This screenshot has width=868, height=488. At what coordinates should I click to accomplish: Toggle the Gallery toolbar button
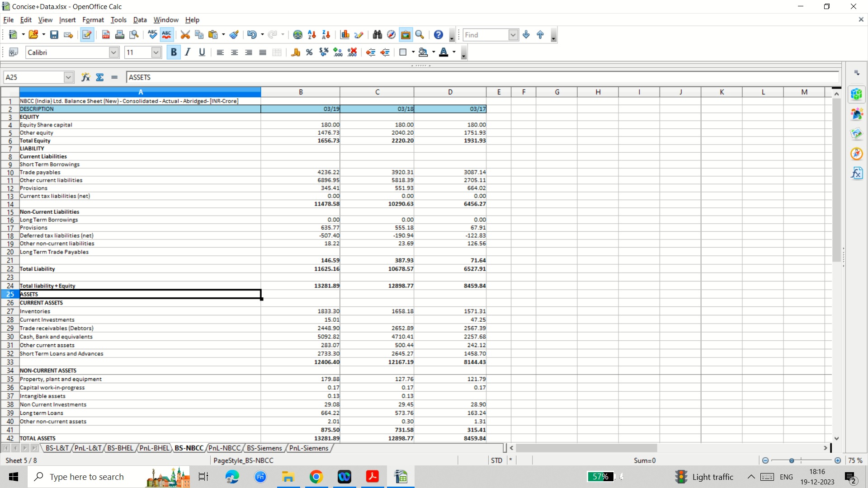(406, 35)
